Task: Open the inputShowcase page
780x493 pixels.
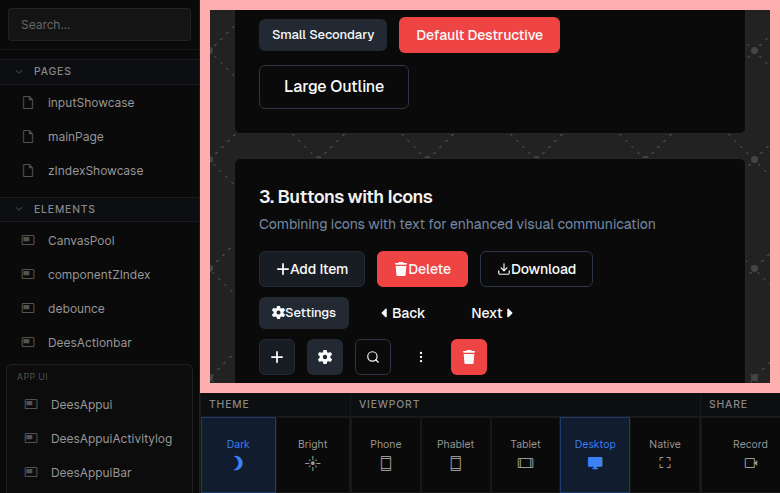Action: click(90, 102)
